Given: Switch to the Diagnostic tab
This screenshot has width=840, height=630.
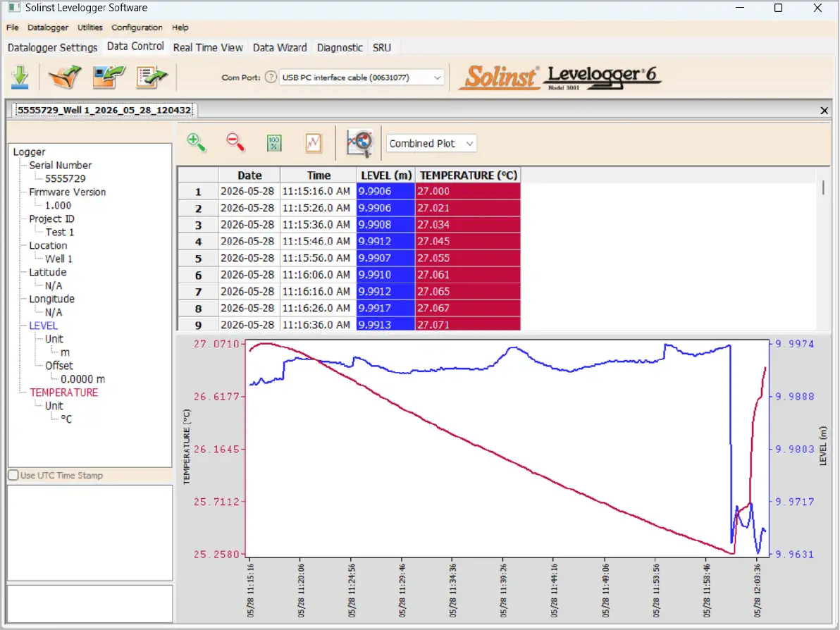Looking at the screenshot, I should [340, 47].
